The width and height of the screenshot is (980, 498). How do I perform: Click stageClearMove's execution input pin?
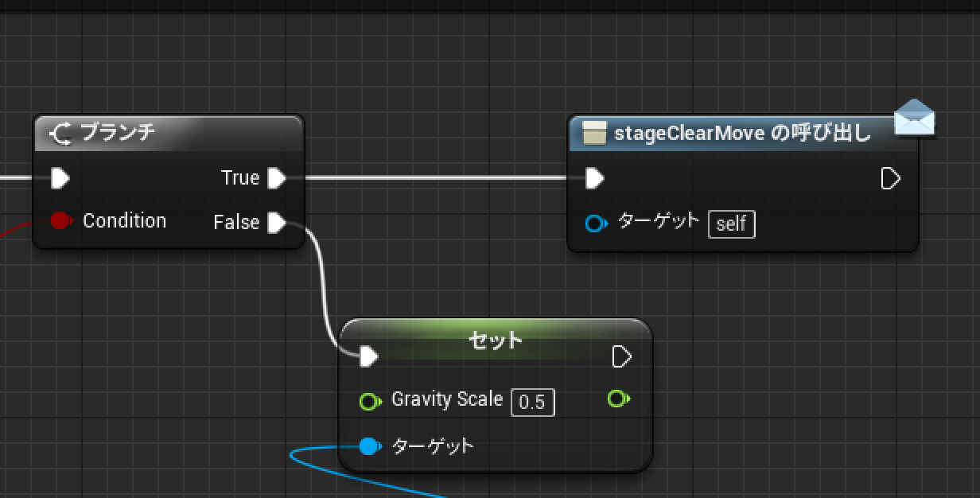[x=594, y=179]
